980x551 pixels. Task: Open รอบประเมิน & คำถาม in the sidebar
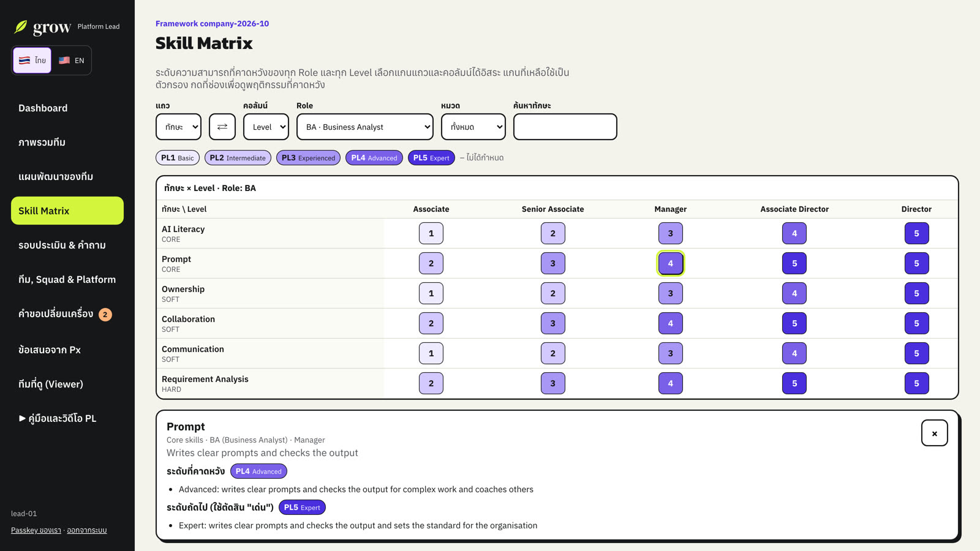click(x=67, y=245)
